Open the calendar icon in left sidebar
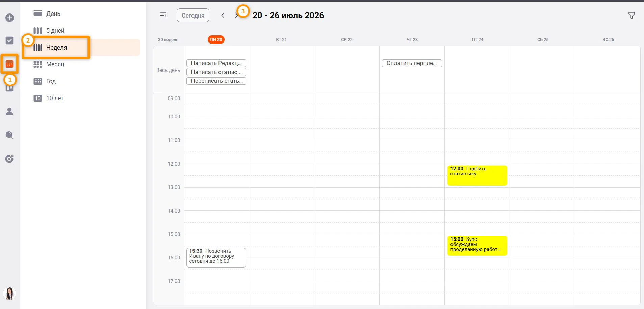Screen dimensions: 644x309 coord(9,64)
